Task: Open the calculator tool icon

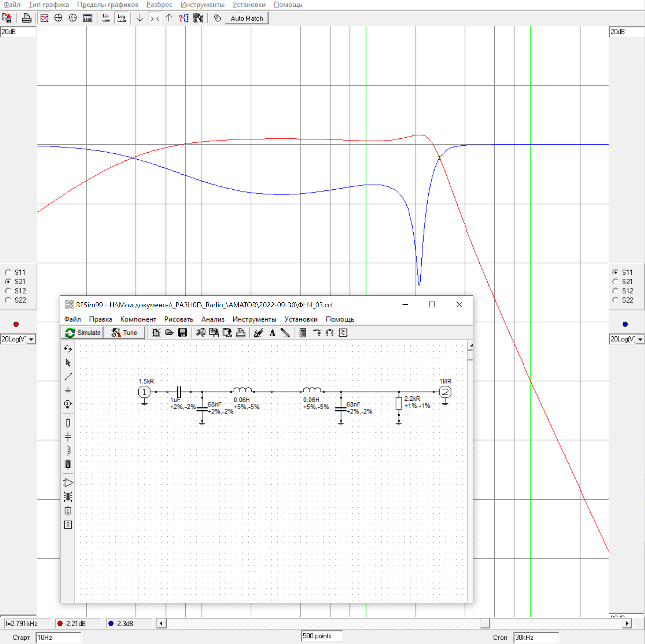Action: (303, 332)
